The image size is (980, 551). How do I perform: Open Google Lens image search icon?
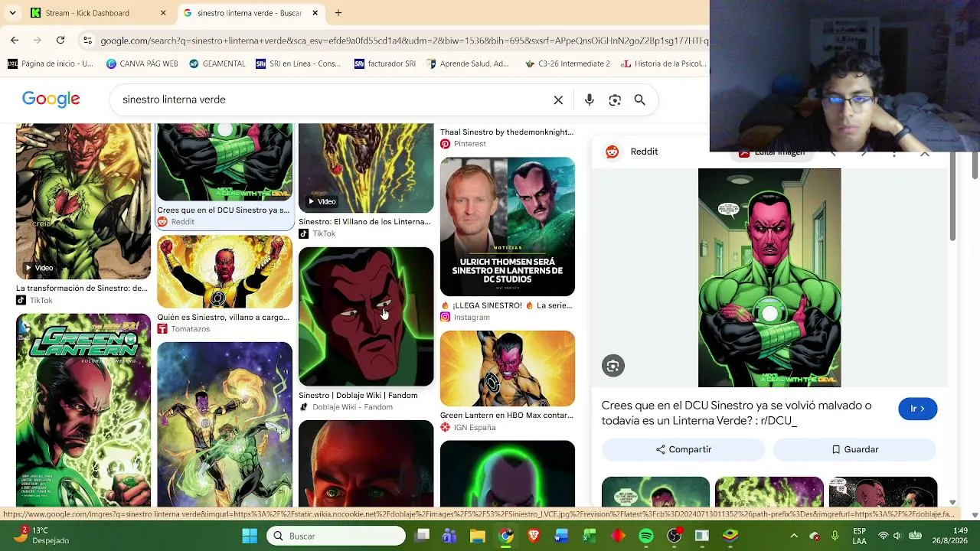tap(615, 99)
